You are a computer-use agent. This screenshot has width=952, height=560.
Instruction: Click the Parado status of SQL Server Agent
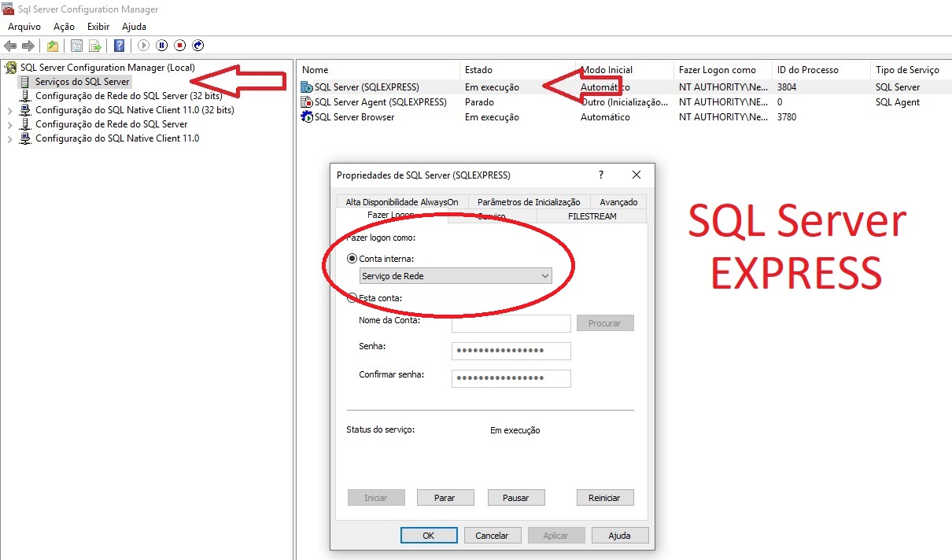click(x=479, y=102)
